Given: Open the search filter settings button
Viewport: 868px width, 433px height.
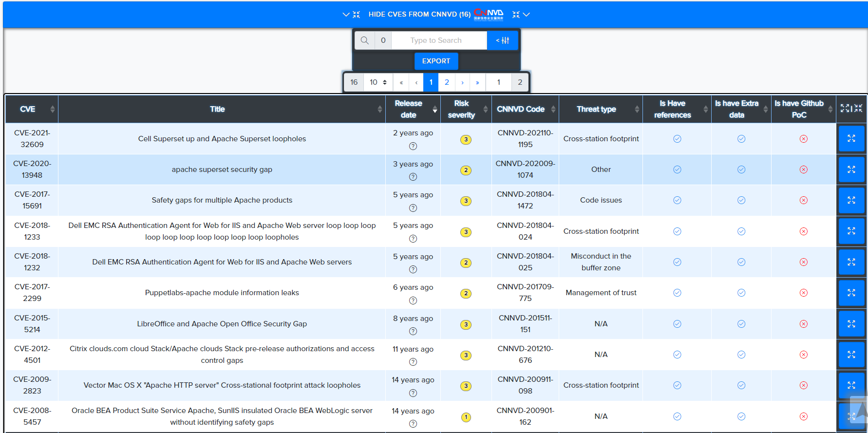Looking at the screenshot, I should 502,40.
